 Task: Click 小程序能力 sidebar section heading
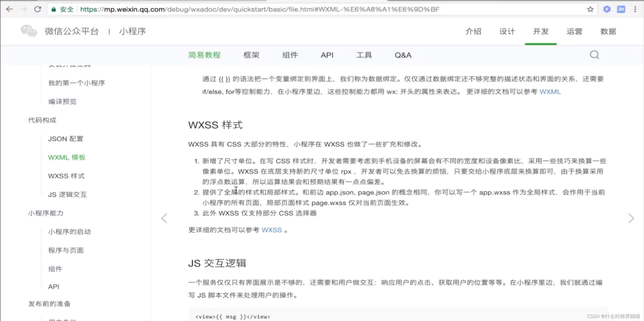point(46,213)
